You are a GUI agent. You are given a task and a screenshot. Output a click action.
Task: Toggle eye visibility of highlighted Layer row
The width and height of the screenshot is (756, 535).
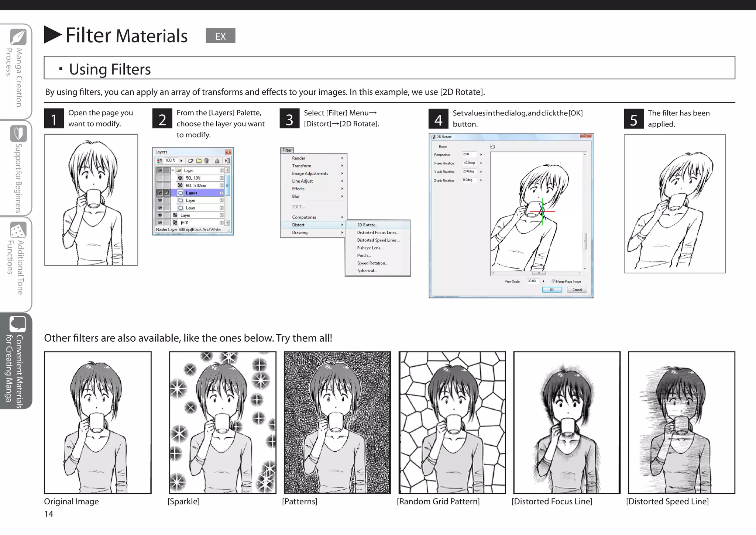coord(160,193)
